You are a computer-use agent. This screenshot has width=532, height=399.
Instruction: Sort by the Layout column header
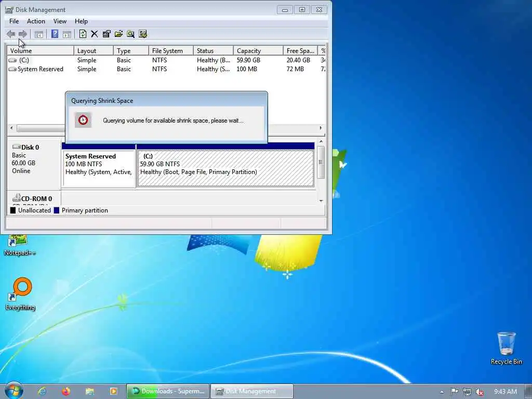(94, 50)
